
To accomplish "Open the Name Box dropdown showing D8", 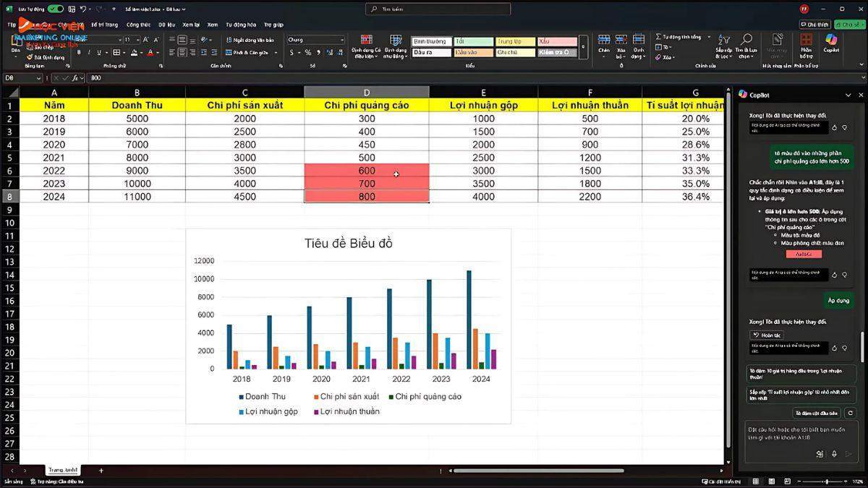I will [39, 77].
